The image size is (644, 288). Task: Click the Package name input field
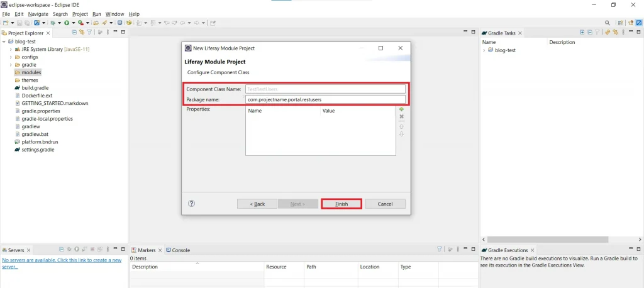click(x=325, y=99)
